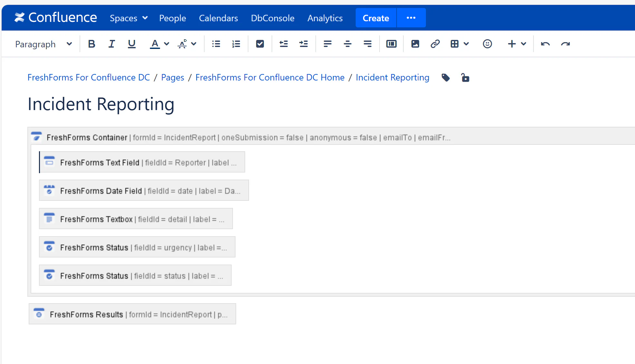Expand the Spaces menu
Image resolution: width=635 pixels, height=364 pixels.
tap(129, 18)
